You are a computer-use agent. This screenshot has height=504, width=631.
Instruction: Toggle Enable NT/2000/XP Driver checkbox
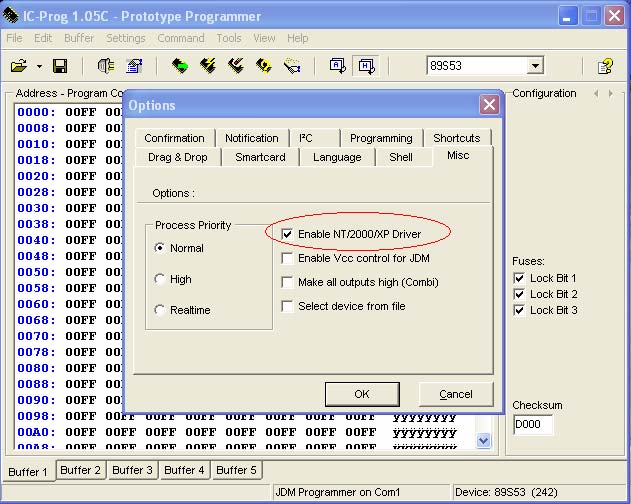tap(287, 234)
